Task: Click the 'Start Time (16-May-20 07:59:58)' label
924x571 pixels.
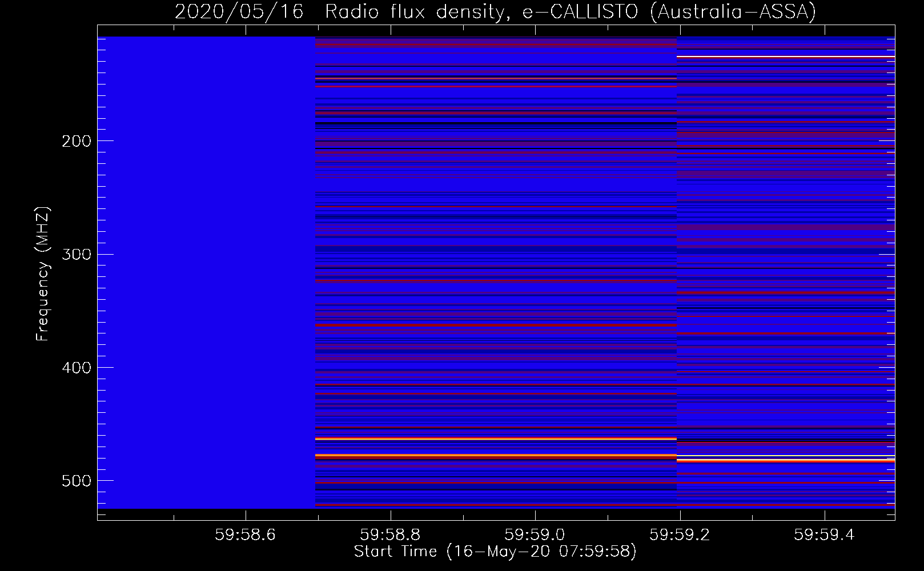Action: [x=495, y=552]
